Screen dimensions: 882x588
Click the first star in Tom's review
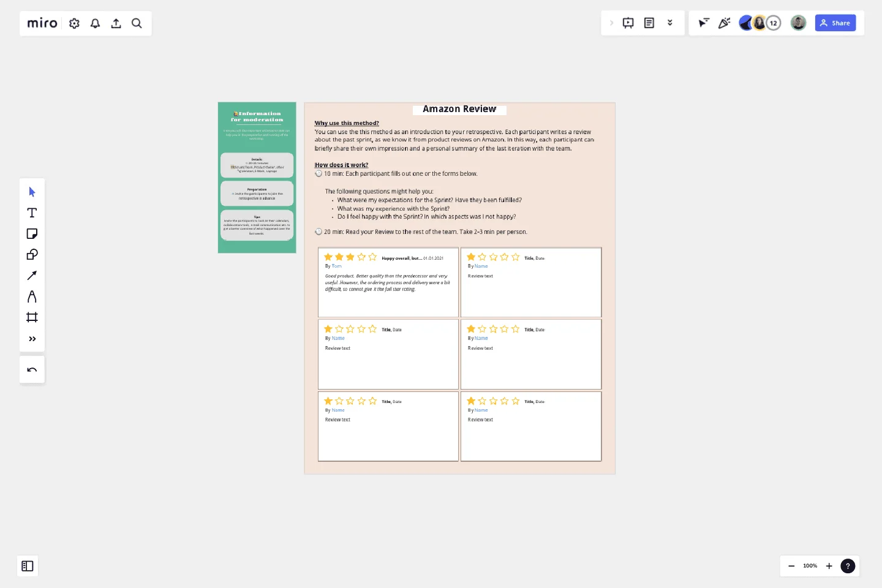[328, 257]
